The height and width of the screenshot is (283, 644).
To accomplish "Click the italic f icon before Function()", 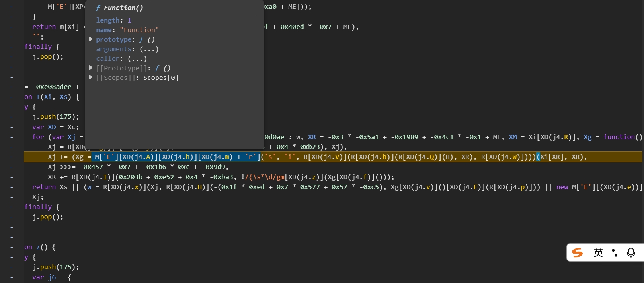I will point(98,8).
